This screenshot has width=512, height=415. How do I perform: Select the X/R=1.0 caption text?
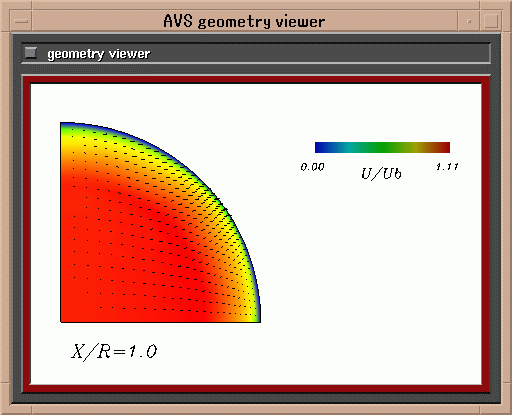click(x=114, y=352)
